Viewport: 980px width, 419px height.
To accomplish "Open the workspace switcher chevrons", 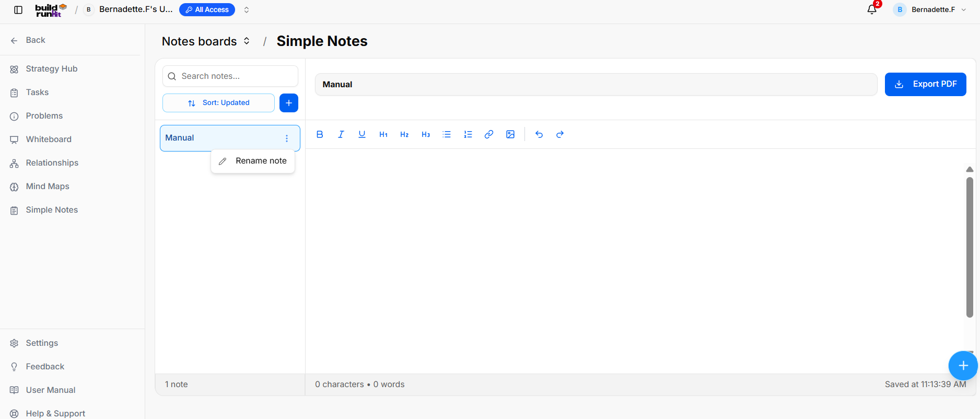I will tap(247, 10).
